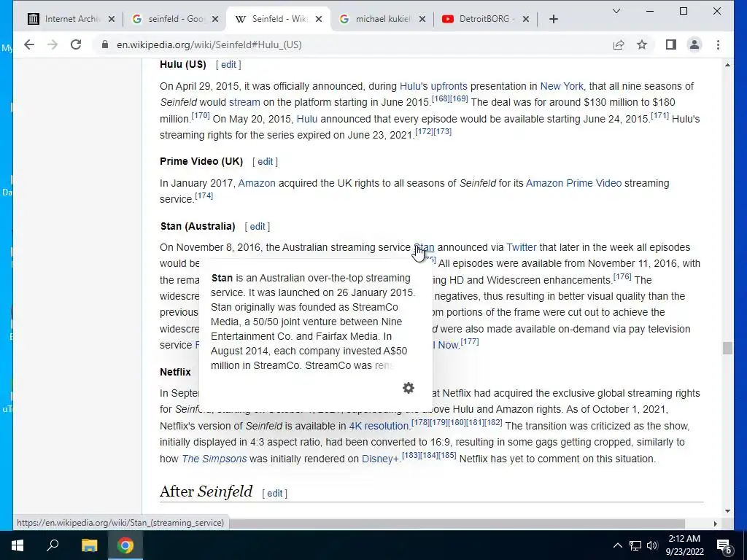The image size is (747, 560).
Task: Open citation reference 177
Action: [x=470, y=341]
